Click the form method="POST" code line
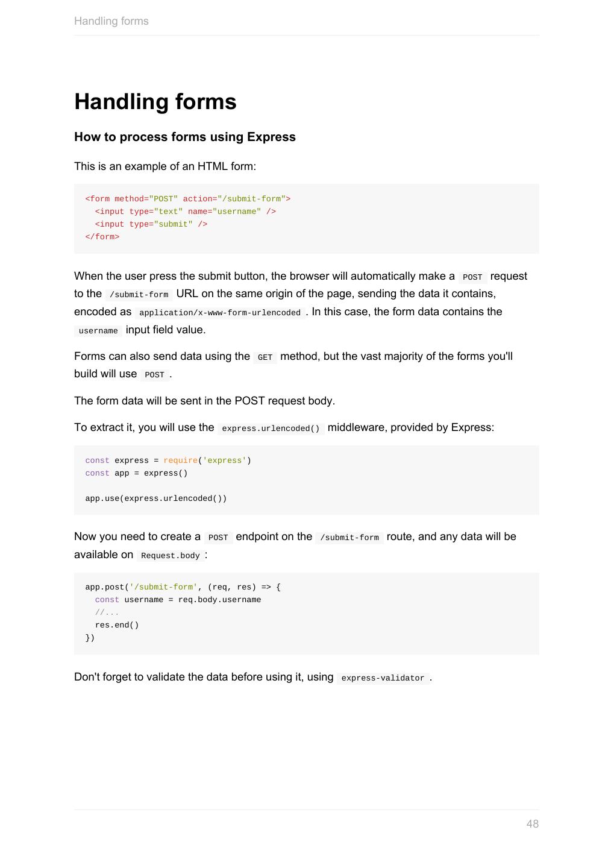The height and width of the screenshot is (868, 614). point(187,199)
